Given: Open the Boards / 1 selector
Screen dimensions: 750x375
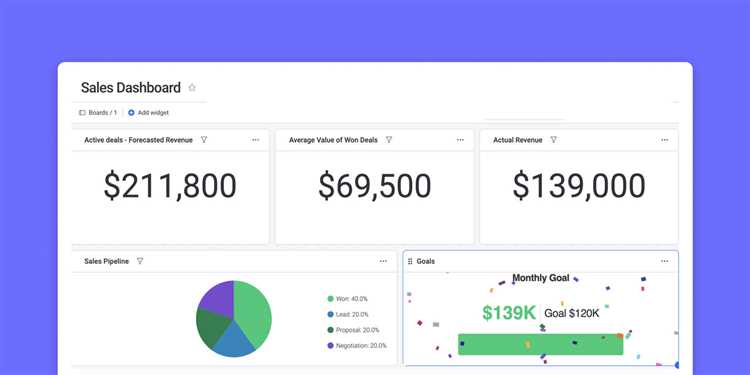Looking at the screenshot, I should click(x=98, y=113).
